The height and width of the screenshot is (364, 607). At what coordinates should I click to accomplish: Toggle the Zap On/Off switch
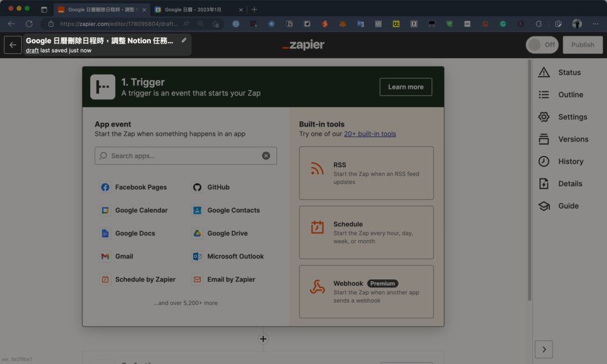(x=542, y=45)
